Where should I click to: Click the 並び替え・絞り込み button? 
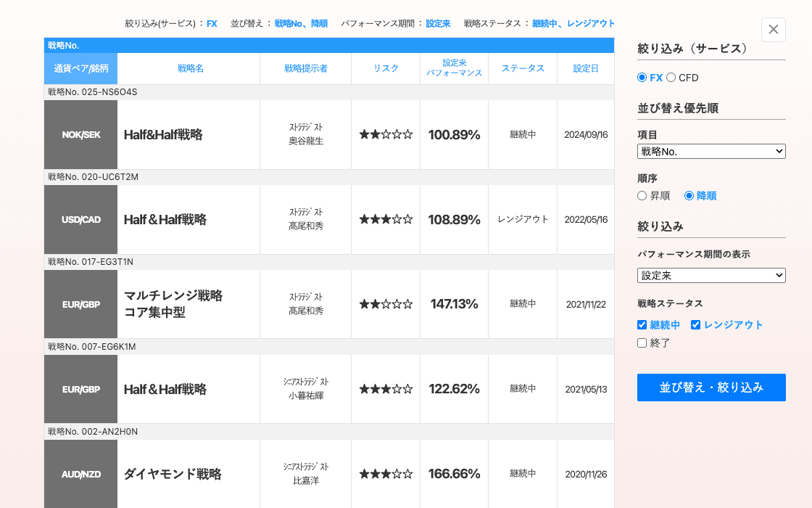711,388
